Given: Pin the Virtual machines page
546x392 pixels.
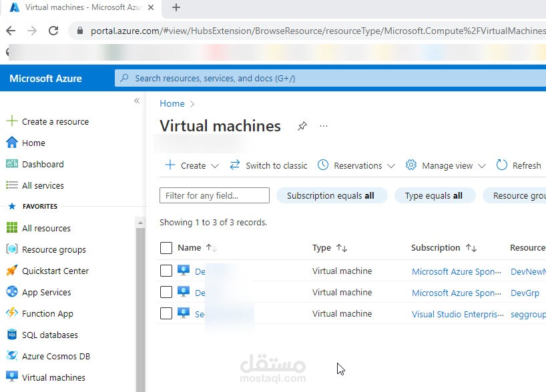Looking at the screenshot, I should (302, 126).
